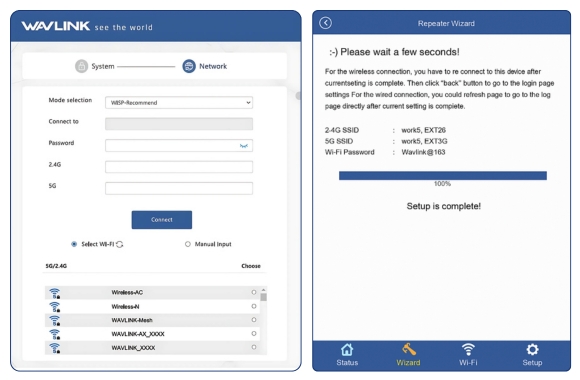This screenshot has height=380, width=580.
Task: Choose the Wireless-AC network radio
Action: pyautogui.click(x=254, y=292)
